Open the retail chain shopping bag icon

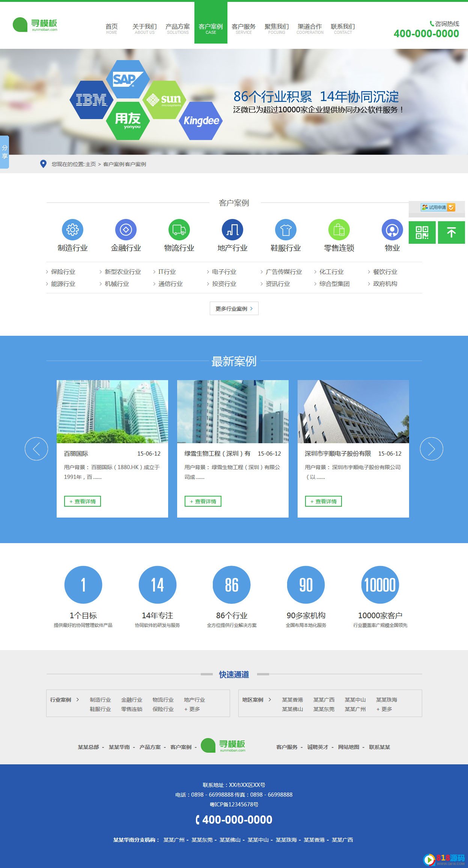click(x=339, y=229)
